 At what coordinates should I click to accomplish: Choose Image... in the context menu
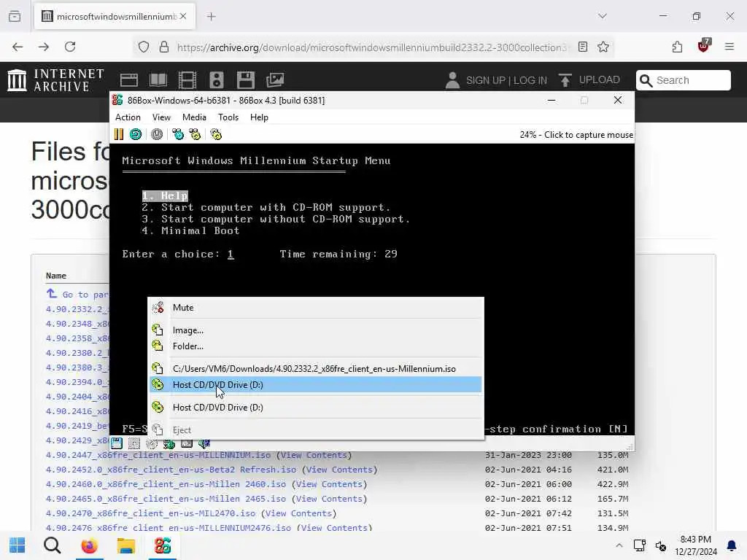[316, 330]
